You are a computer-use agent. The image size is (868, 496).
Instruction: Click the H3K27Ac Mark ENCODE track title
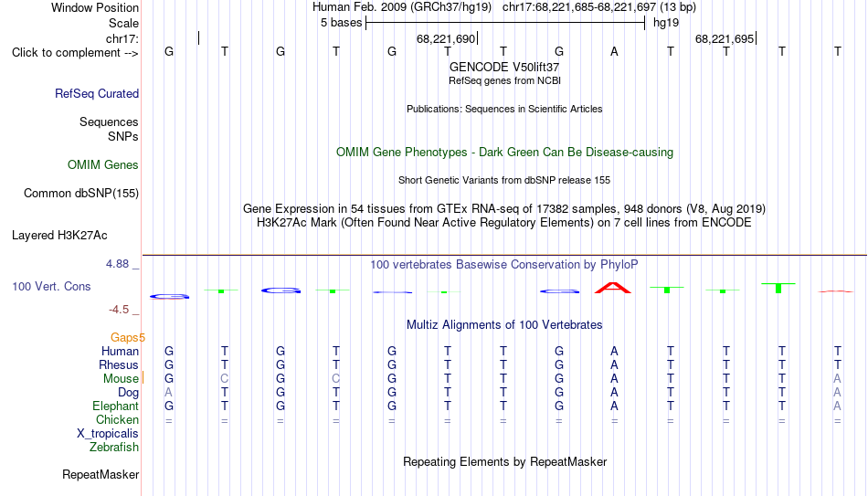pos(504,223)
